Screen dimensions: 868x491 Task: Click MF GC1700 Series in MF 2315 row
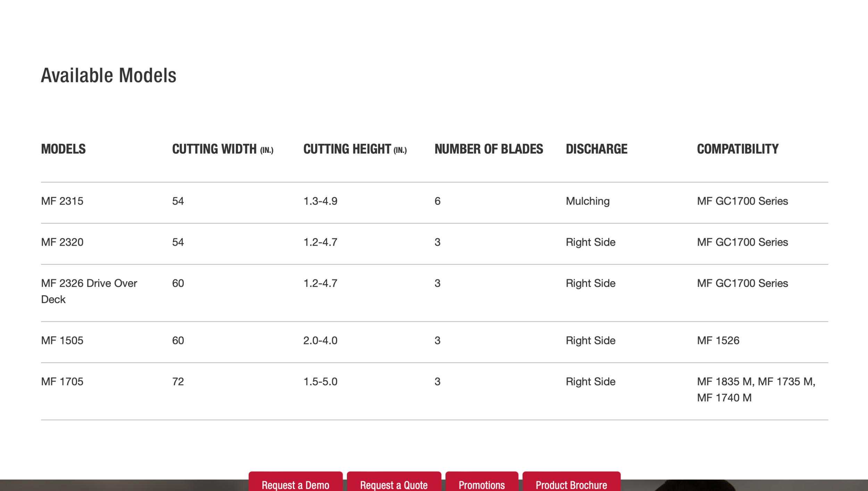[742, 201]
